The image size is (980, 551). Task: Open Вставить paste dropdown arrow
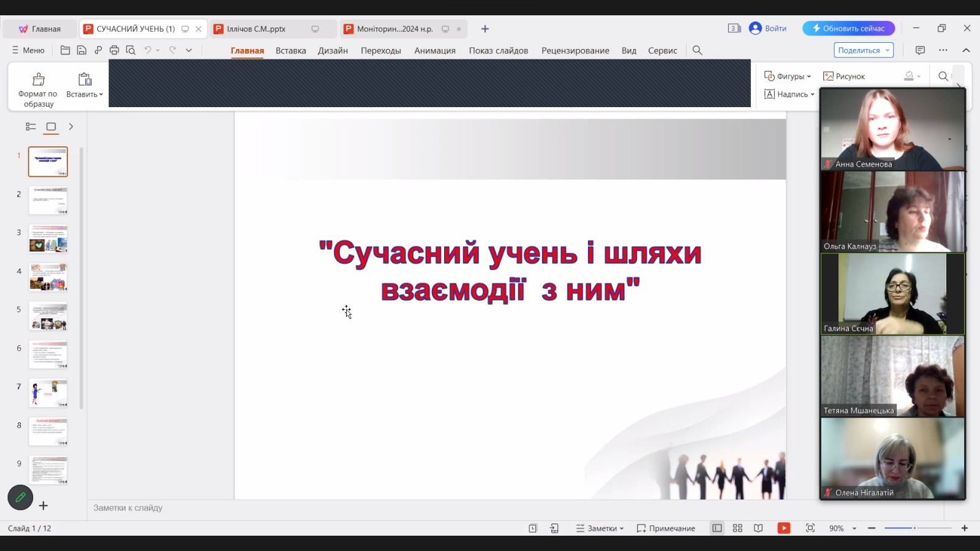[101, 94]
